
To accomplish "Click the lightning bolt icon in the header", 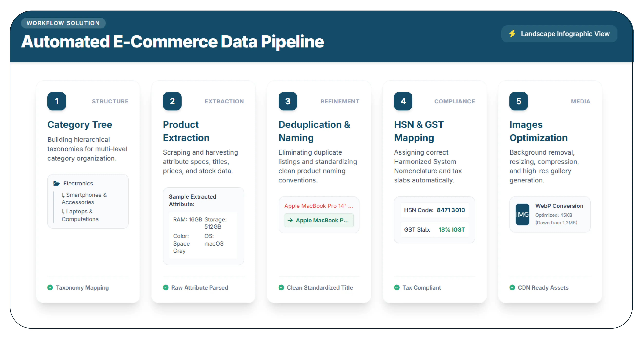I will [512, 34].
